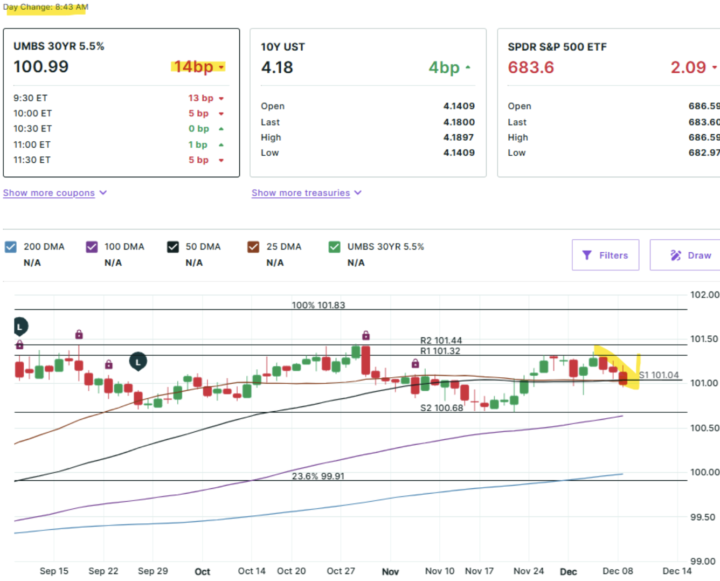This screenshot has height=581, width=720.
Task: Open the Draw tool button
Action: pyautogui.click(x=686, y=255)
